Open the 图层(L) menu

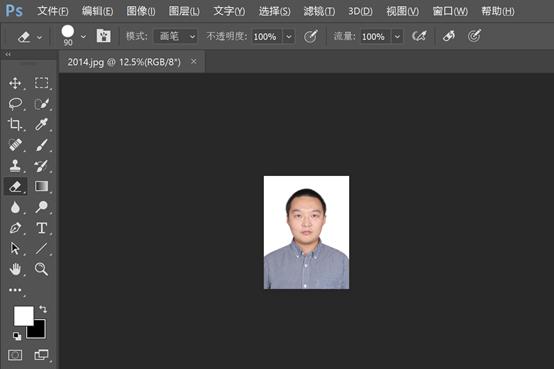point(184,11)
